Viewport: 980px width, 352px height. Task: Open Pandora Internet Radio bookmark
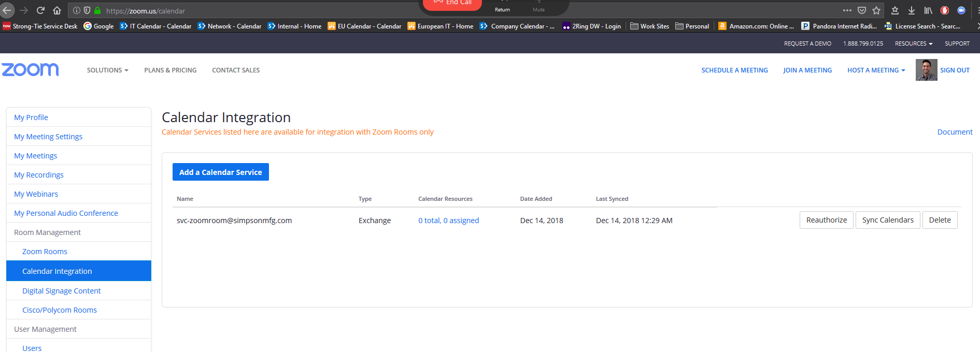(x=839, y=26)
